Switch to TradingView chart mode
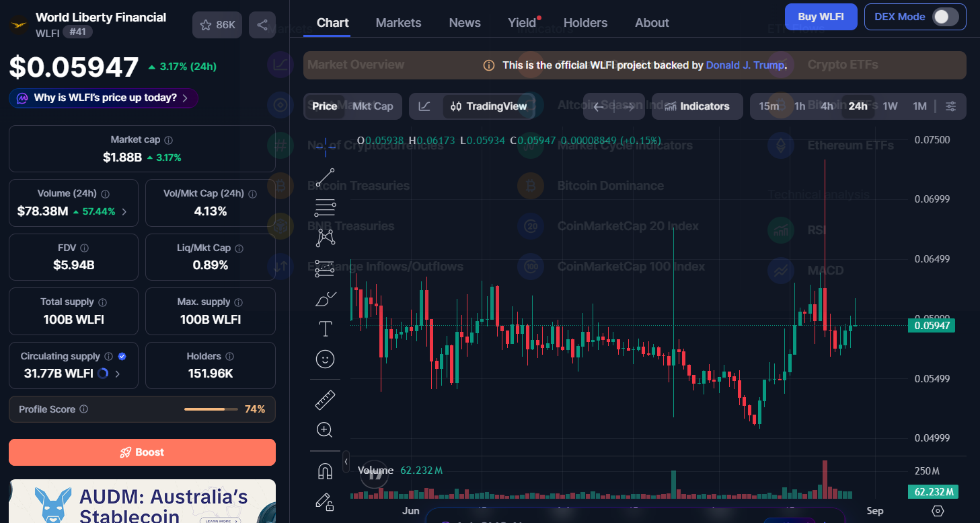The image size is (980, 523). (489, 106)
